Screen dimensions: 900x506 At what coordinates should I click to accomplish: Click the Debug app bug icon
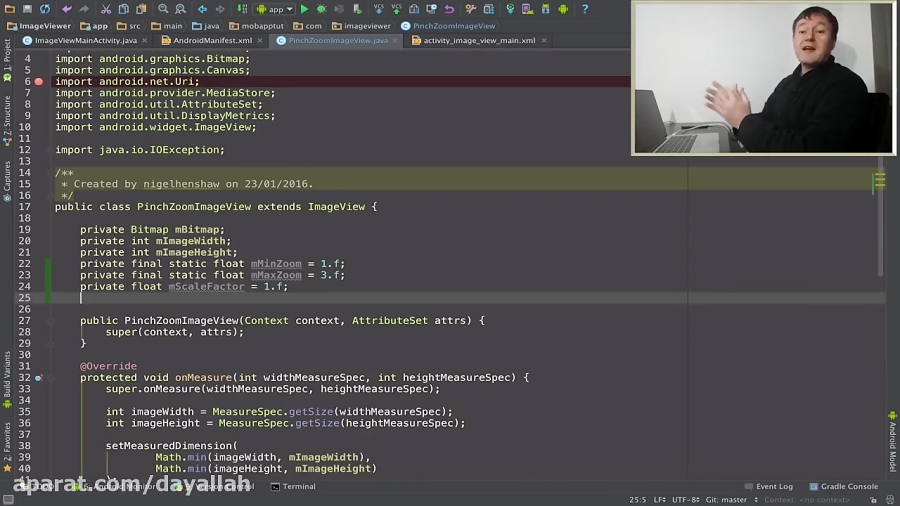click(x=321, y=9)
